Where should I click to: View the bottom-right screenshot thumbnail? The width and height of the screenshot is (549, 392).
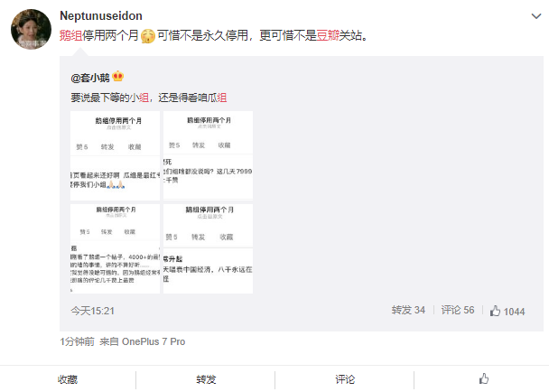(x=208, y=248)
